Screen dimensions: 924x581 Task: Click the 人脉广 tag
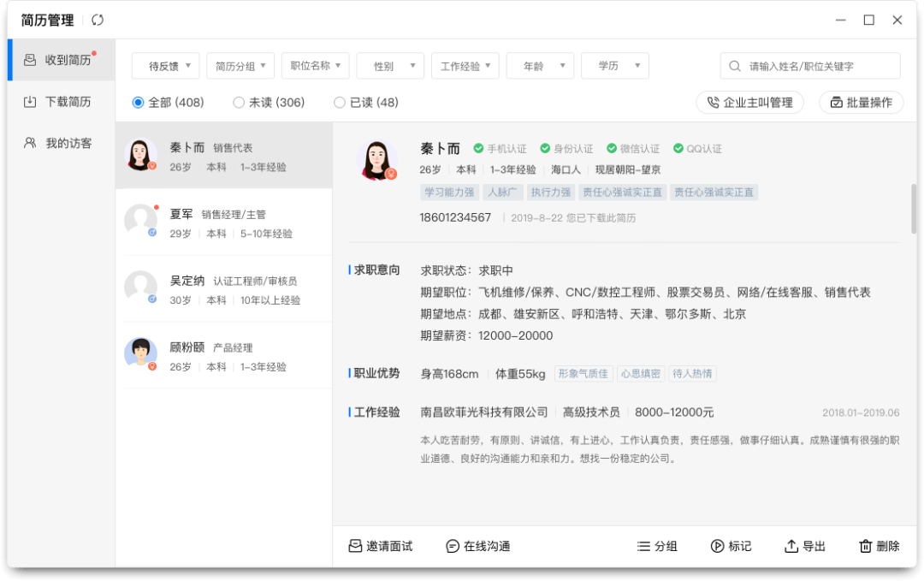pyautogui.click(x=502, y=192)
